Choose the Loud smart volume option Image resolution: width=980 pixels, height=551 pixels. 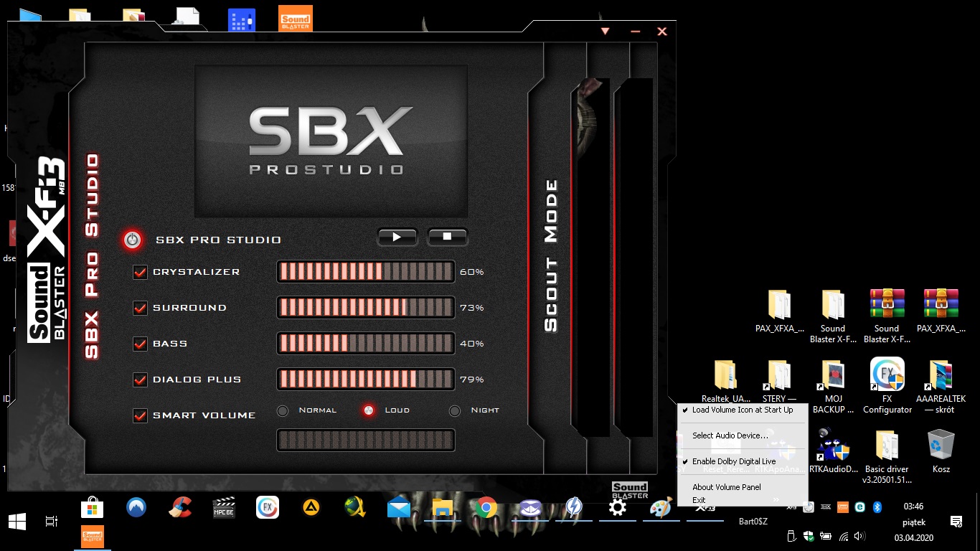tap(369, 410)
